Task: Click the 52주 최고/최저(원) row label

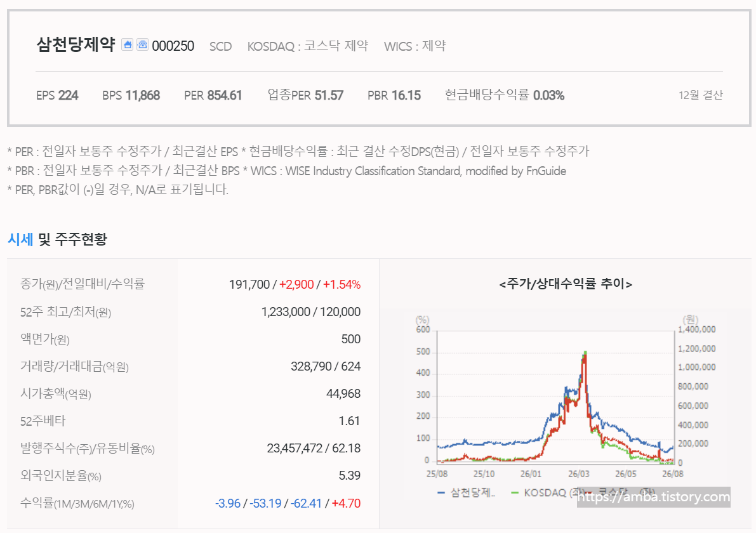Action: tap(65, 312)
